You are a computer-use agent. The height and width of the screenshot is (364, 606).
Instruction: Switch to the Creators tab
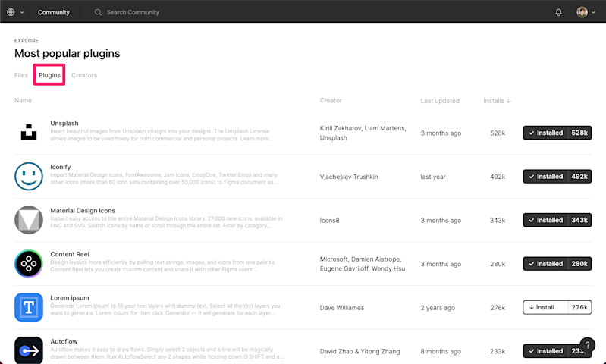click(x=84, y=75)
